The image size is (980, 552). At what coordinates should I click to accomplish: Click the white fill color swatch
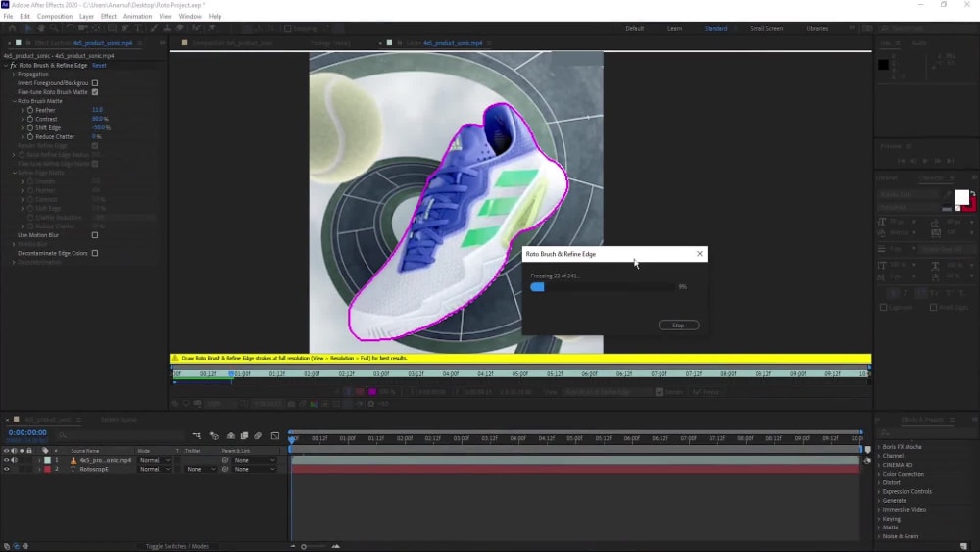pyautogui.click(x=962, y=197)
